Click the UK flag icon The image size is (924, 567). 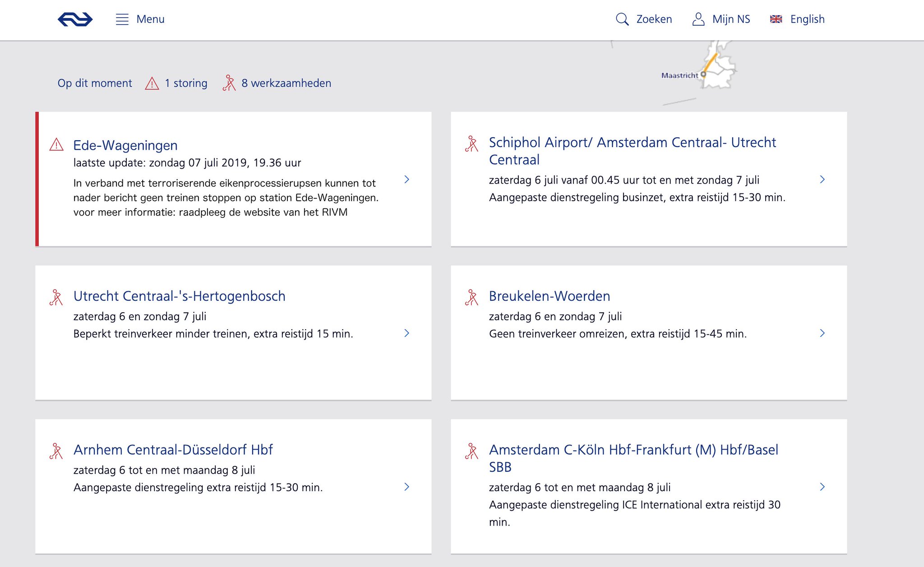tap(776, 19)
